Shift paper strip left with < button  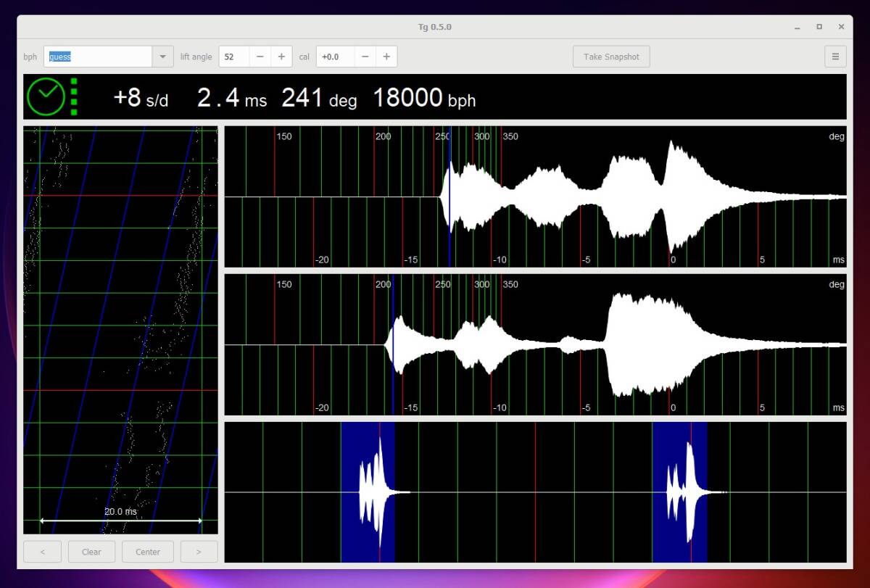pyautogui.click(x=43, y=552)
